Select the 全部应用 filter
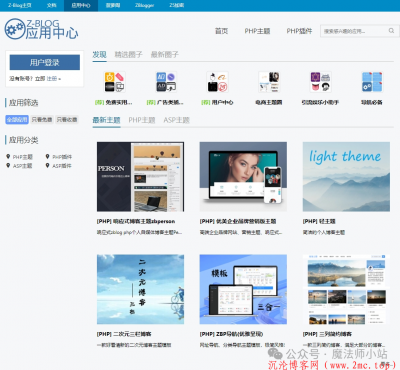400x370 pixels. (x=17, y=119)
